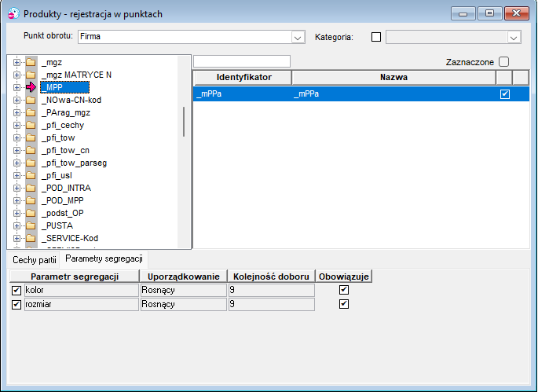
Task: Click the kolor parameter name field
Action: point(82,290)
